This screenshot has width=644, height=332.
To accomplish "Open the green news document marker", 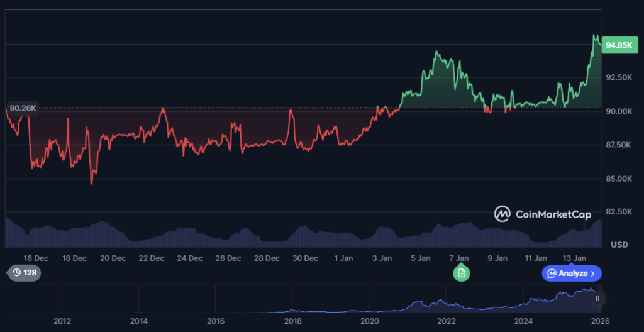I will [462, 273].
